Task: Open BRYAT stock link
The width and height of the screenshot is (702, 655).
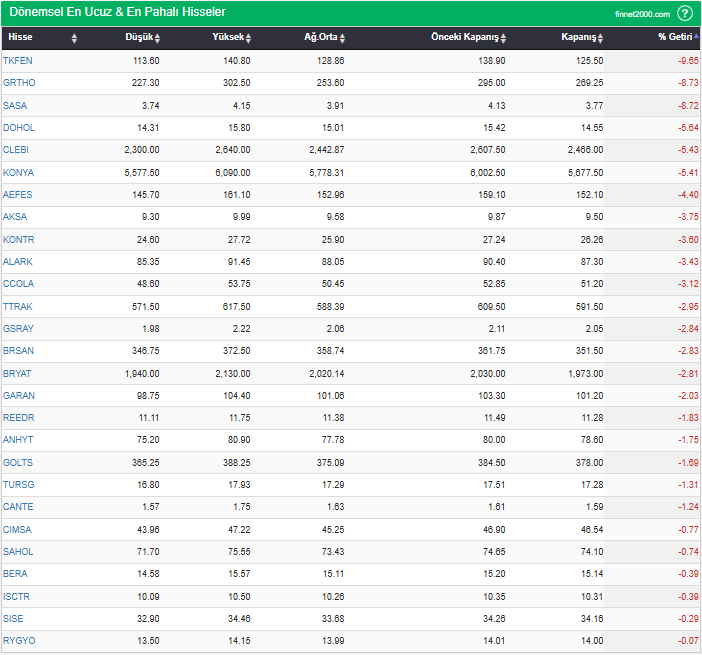Action: click(x=17, y=373)
